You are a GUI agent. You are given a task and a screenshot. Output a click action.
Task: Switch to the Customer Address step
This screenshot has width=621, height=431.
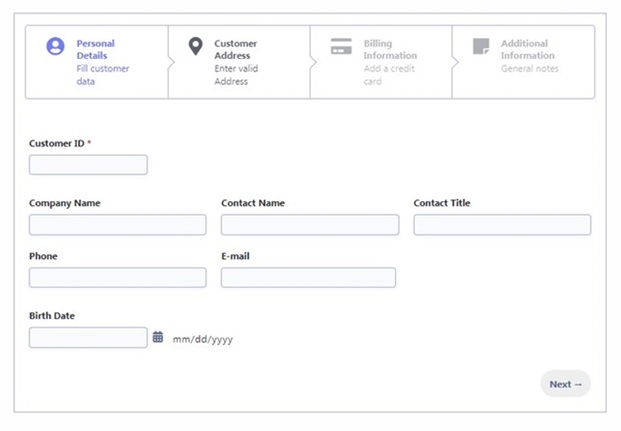[x=238, y=62]
